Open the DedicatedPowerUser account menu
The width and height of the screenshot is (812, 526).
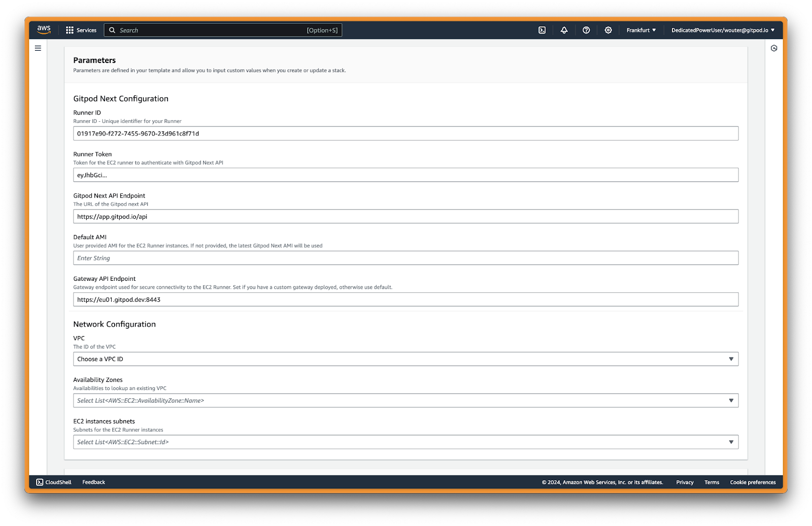tap(723, 30)
